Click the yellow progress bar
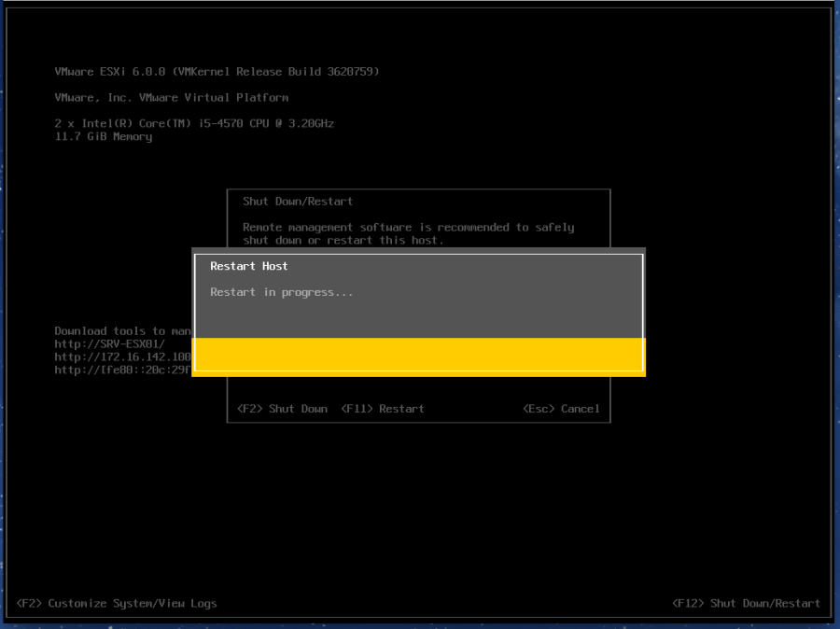The height and width of the screenshot is (629, 840). (418, 356)
